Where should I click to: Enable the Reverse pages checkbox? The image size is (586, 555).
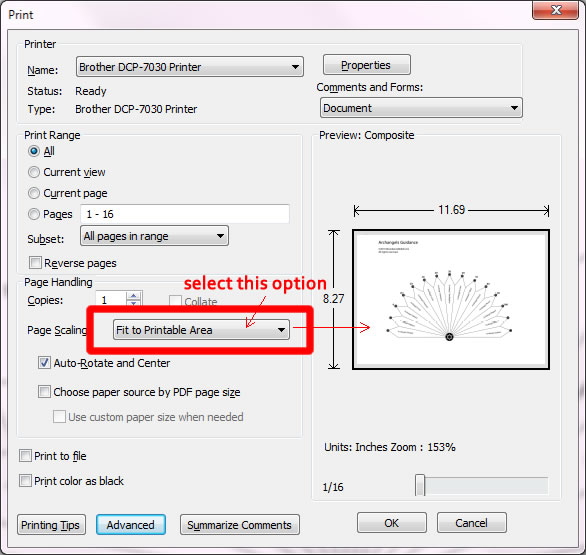coord(35,262)
